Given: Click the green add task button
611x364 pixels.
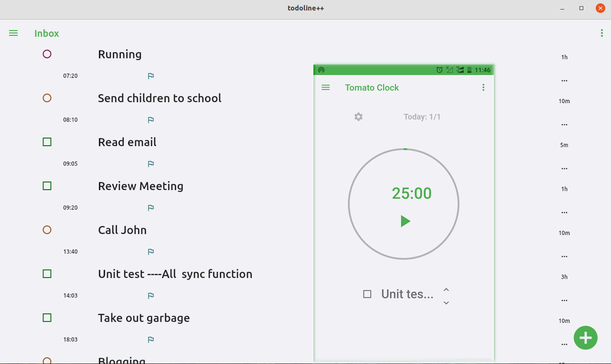Looking at the screenshot, I should tap(585, 338).
